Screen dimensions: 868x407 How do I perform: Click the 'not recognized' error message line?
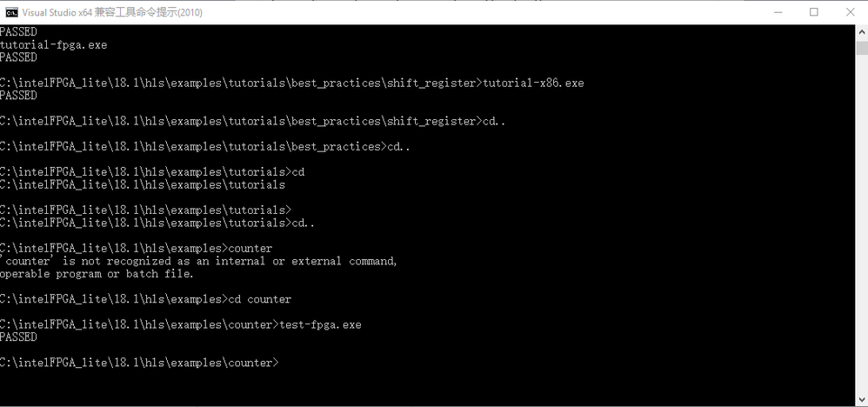tap(200, 261)
